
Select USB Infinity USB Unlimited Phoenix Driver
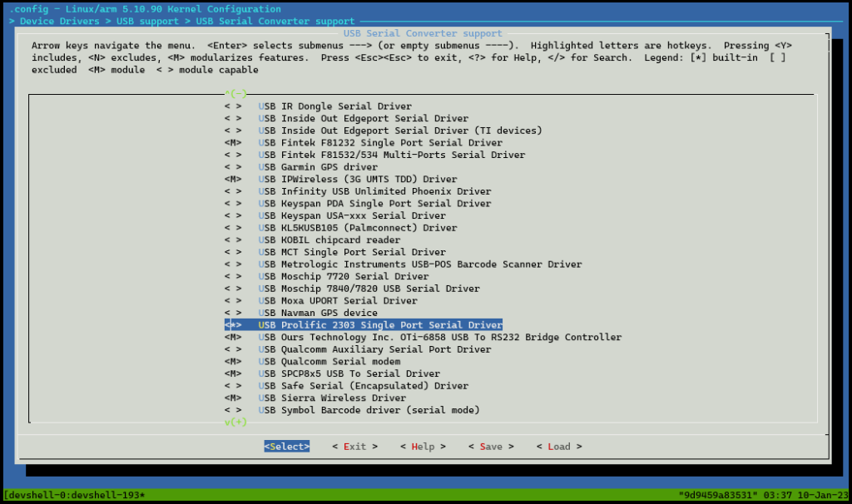point(358,191)
